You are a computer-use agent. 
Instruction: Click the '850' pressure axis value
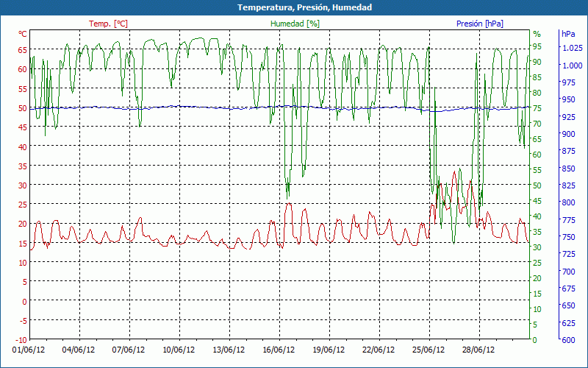click(x=568, y=169)
